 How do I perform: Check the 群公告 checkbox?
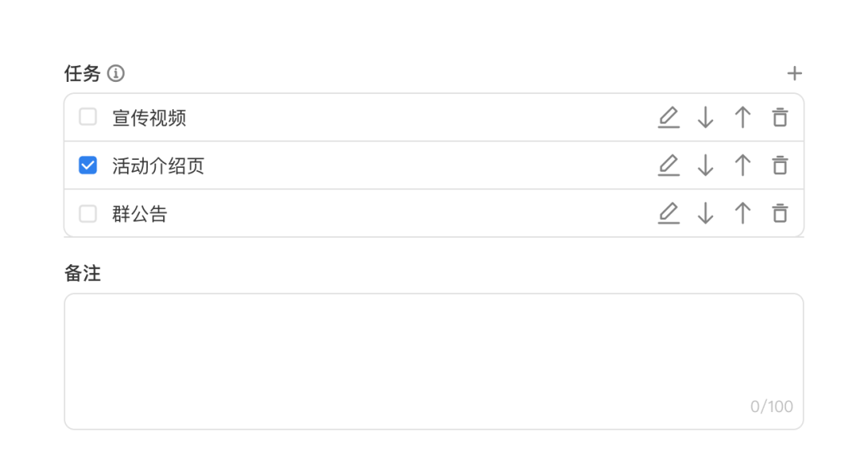pyautogui.click(x=88, y=214)
